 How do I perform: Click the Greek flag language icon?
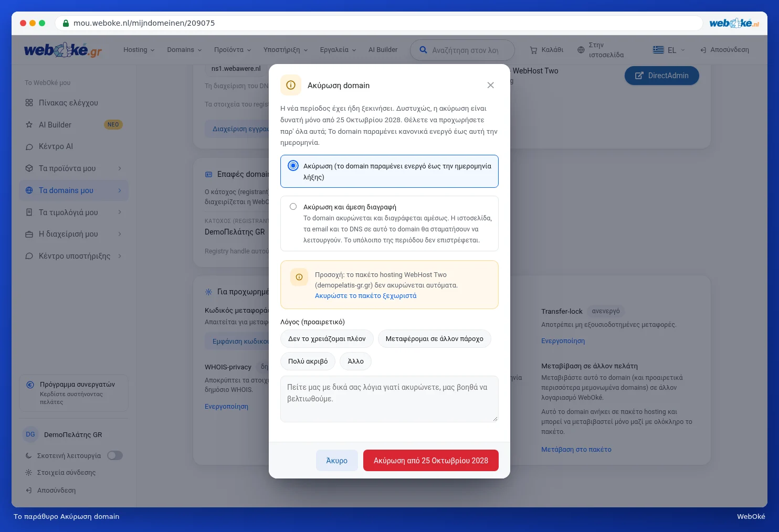658,50
